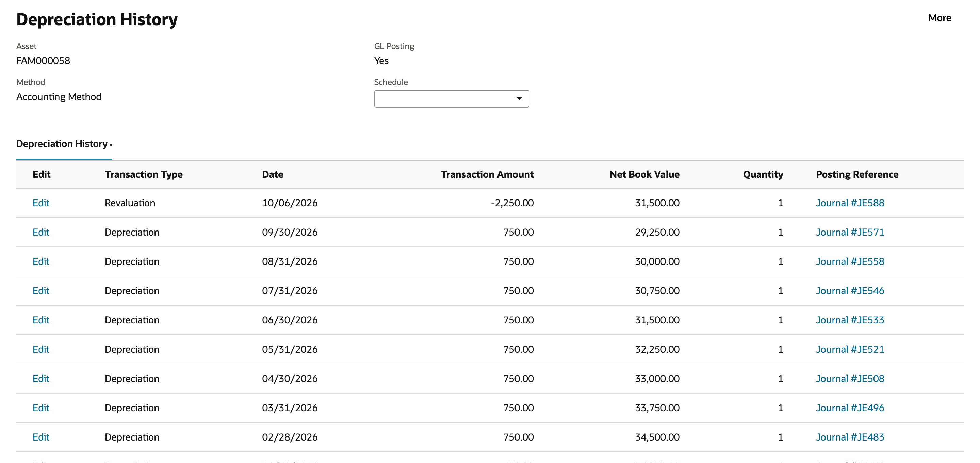Click the Quantity column header
Screen dimensions: 980x463
coord(763,174)
